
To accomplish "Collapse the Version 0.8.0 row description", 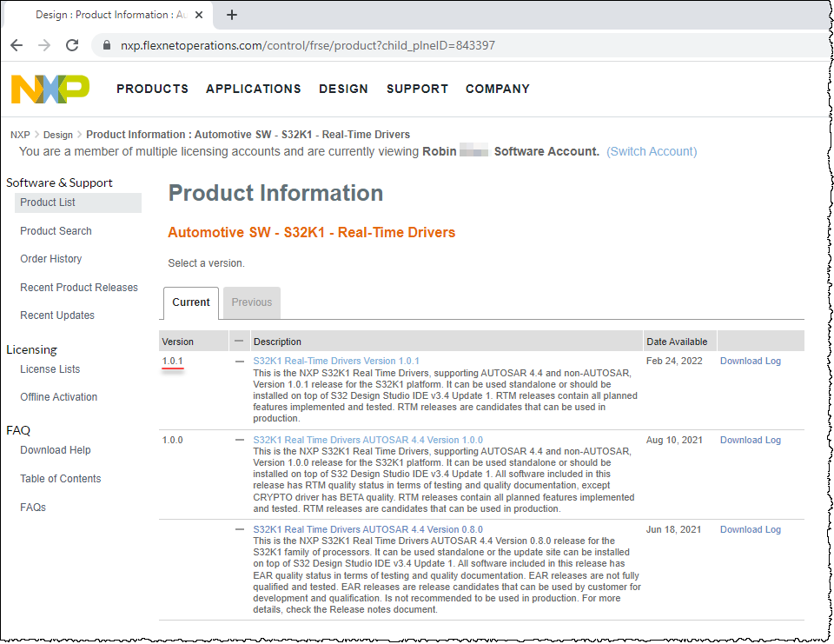I will click(x=240, y=529).
